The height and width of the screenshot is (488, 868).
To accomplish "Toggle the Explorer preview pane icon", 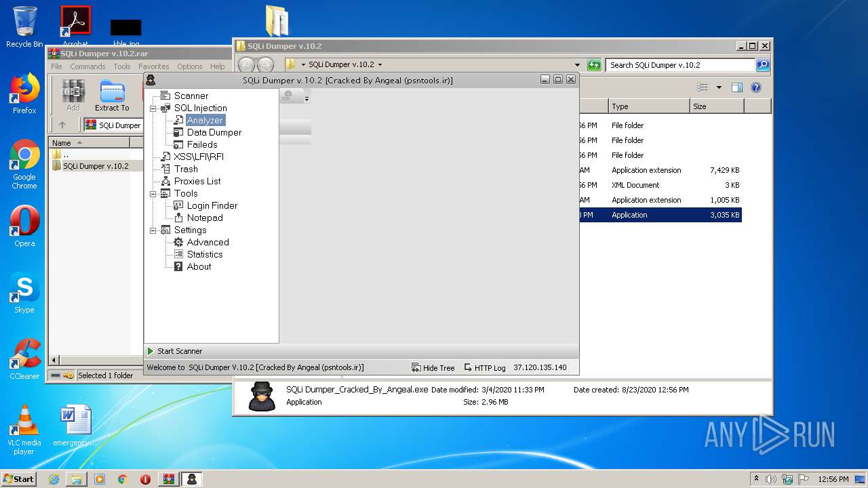I will click(737, 87).
